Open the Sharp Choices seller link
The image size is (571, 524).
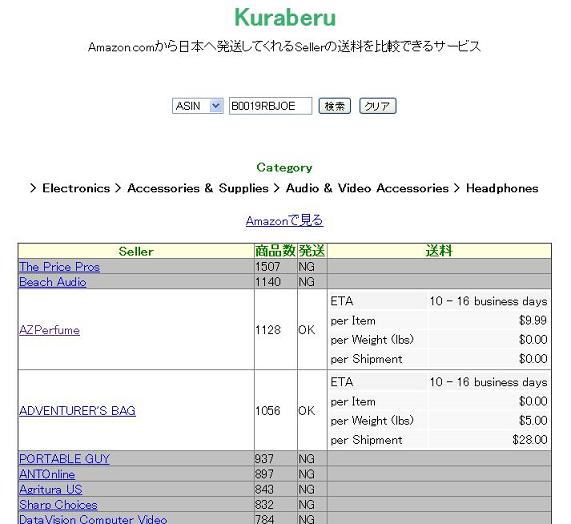coord(58,505)
